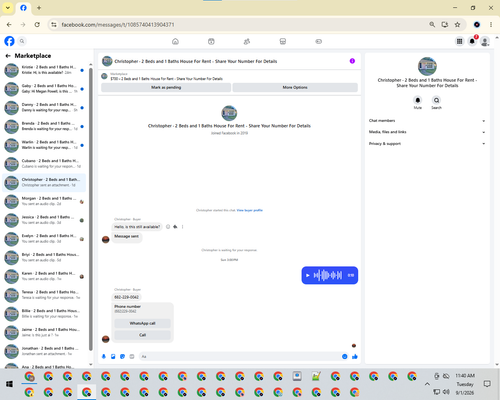
Task: Expand Chat members section
Action: tap(427, 121)
